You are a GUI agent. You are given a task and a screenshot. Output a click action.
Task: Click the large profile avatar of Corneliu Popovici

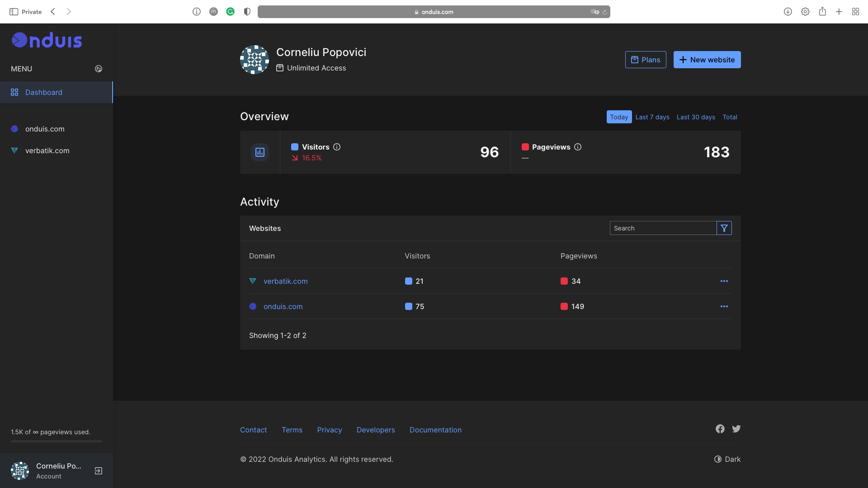click(x=255, y=60)
